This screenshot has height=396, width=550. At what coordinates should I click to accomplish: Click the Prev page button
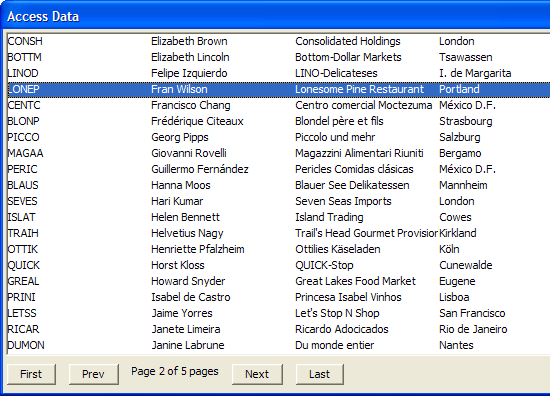93,374
